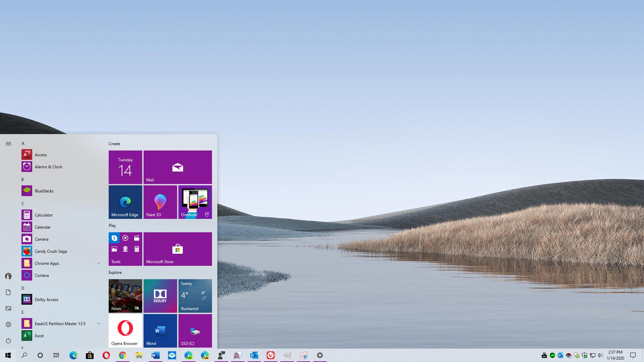Launch Excel from the app list
Image resolution: width=644 pixels, height=362 pixels.
point(61,336)
